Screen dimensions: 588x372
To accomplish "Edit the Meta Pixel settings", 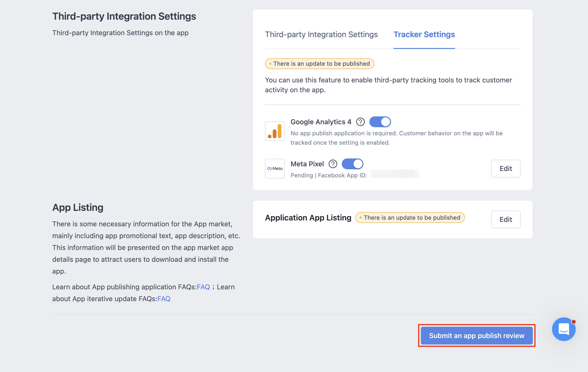I will click(x=506, y=169).
